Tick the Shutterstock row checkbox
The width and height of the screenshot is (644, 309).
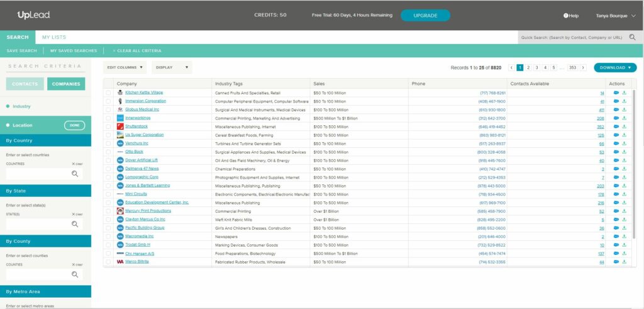pos(108,126)
